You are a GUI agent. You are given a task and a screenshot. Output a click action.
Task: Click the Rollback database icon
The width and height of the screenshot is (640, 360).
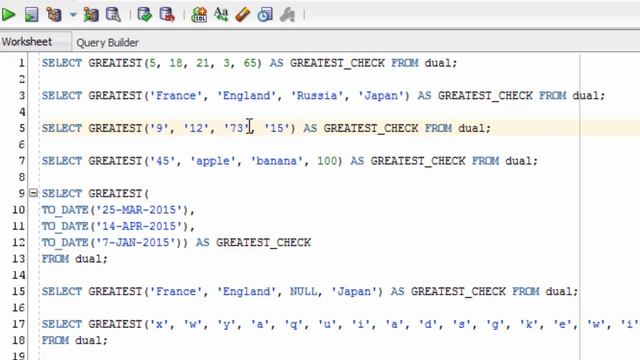[x=167, y=15]
